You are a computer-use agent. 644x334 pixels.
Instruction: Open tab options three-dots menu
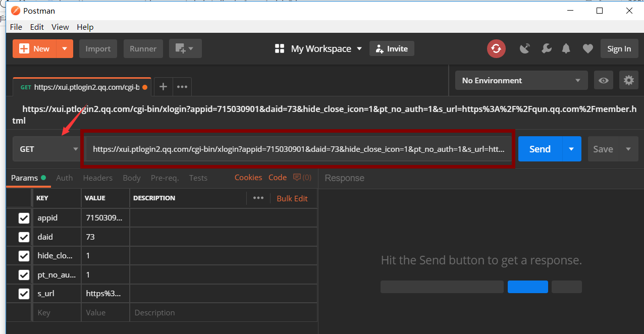pyautogui.click(x=182, y=87)
